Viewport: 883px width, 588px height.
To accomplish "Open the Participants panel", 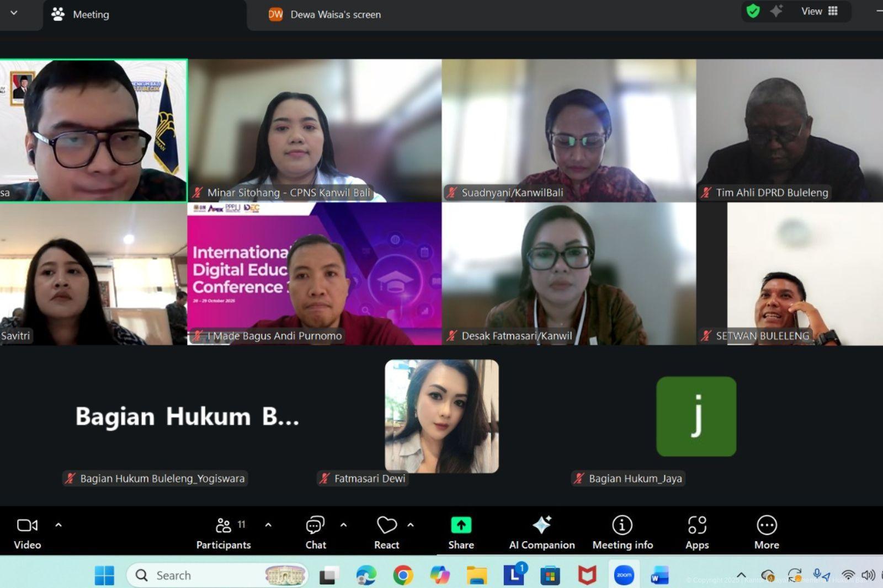I will tap(224, 533).
